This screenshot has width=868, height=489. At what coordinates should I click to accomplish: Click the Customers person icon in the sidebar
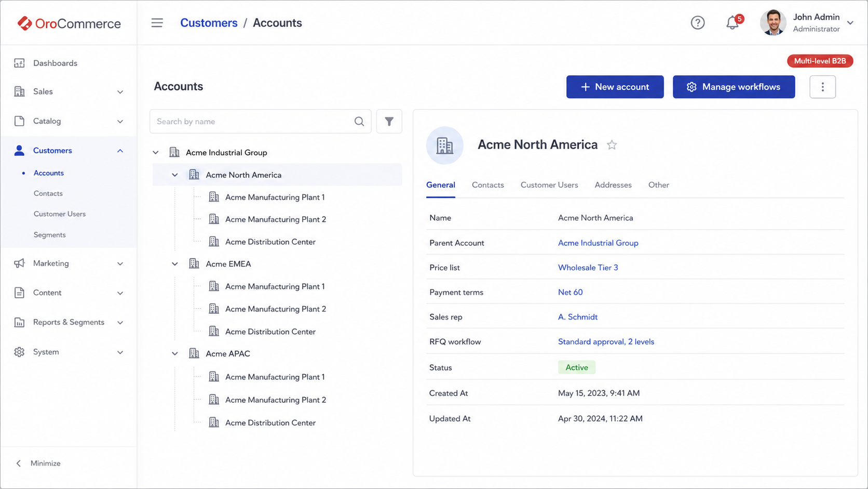(19, 151)
